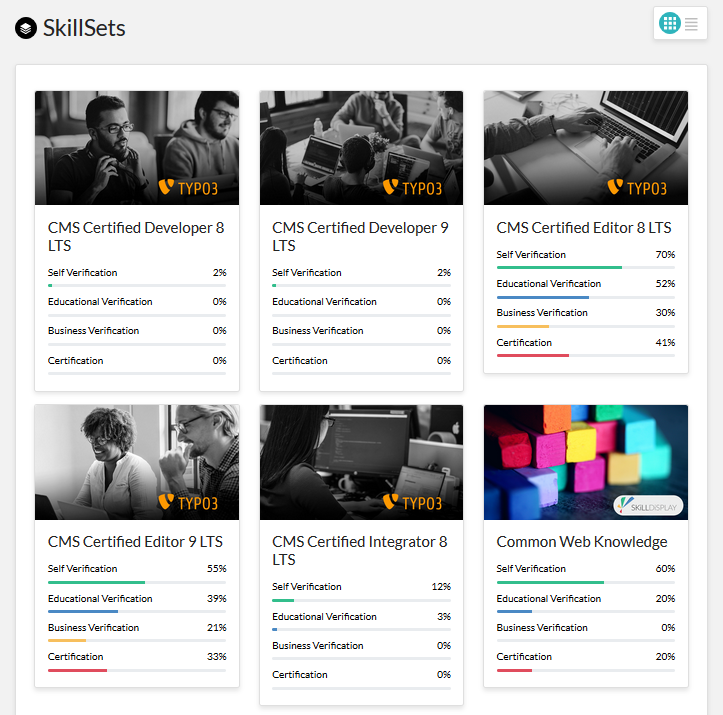Open CMS Certified Integrator 8 LTS title
The width and height of the screenshot is (723, 715).
tap(360, 550)
